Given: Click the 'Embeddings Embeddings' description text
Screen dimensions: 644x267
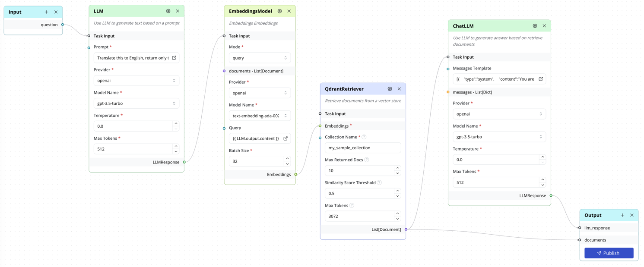Looking at the screenshot, I should pyautogui.click(x=253, y=23).
